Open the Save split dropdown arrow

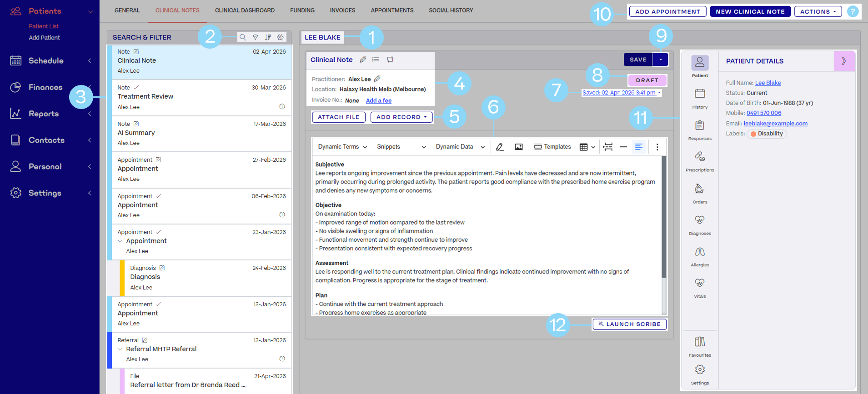coord(660,60)
